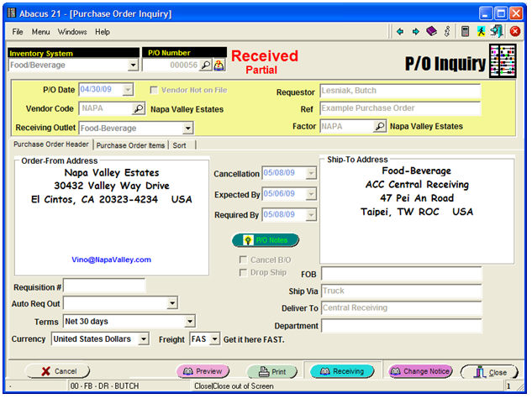Click the Receiving button
The image size is (532, 399).
pos(342,371)
